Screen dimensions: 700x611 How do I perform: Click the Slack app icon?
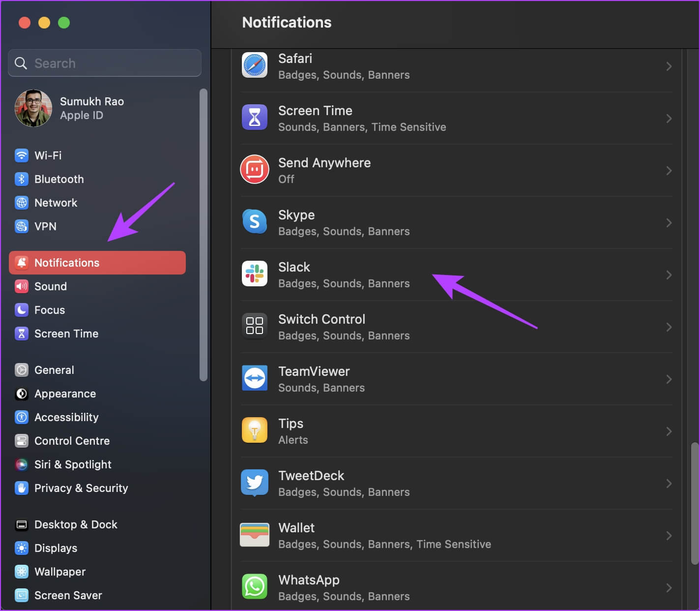(255, 274)
